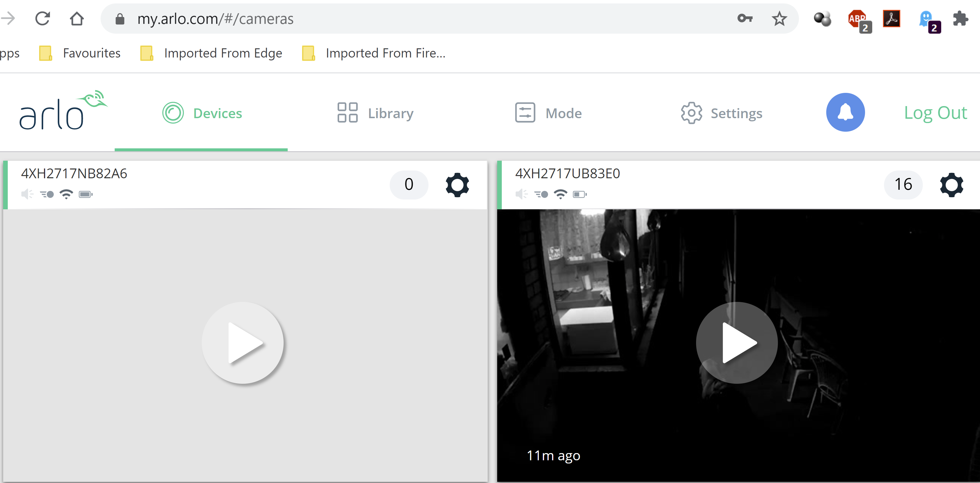Open the notifications bell
Image resolution: width=980 pixels, height=483 pixels.
pos(845,113)
